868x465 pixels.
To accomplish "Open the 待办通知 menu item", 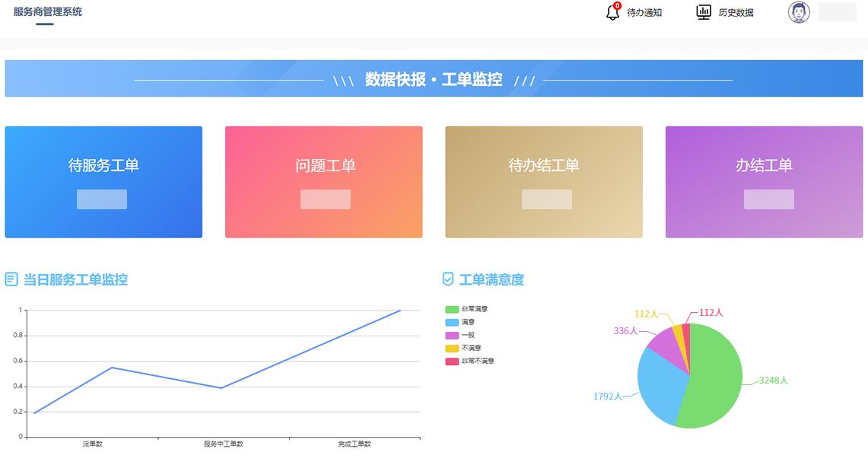I will click(643, 13).
